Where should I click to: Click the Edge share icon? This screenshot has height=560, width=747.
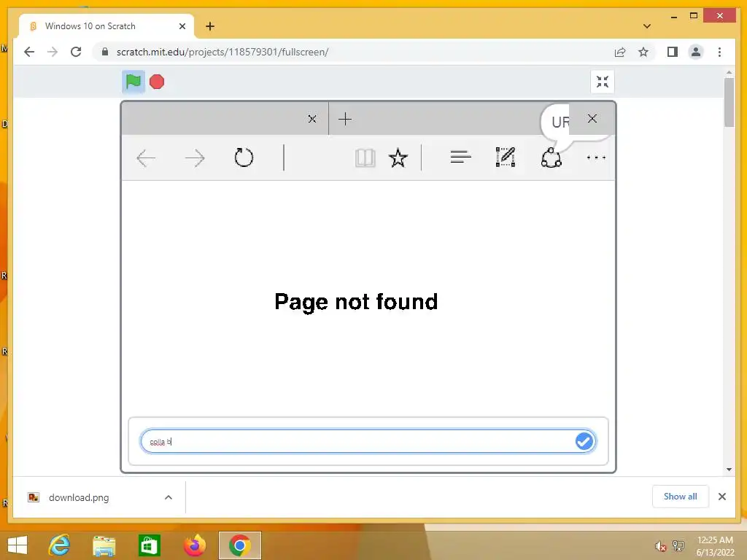[x=551, y=157]
